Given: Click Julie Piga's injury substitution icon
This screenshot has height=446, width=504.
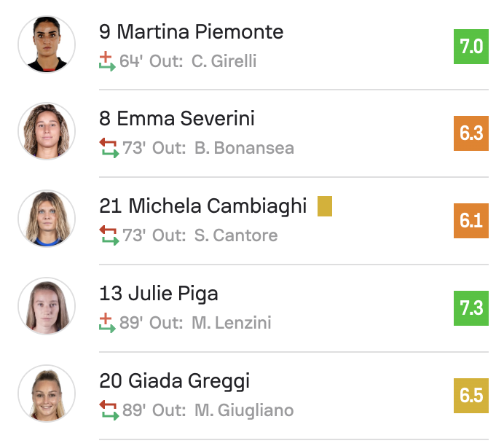Looking at the screenshot, I should (x=107, y=323).
